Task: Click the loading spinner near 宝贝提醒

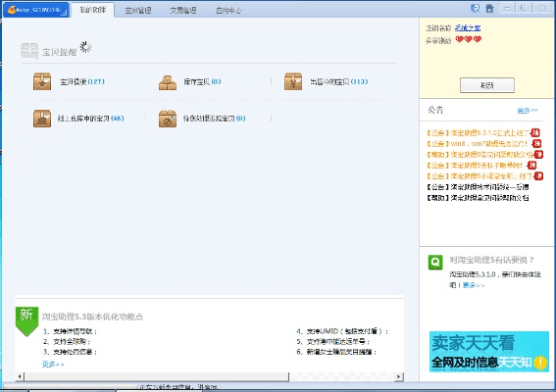Action: (x=85, y=47)
